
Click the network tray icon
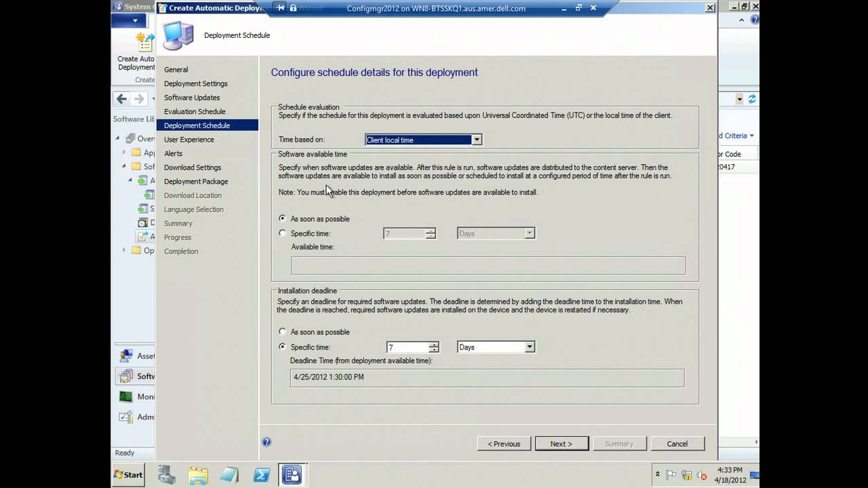pyautogui.click(x=686, y=475)
